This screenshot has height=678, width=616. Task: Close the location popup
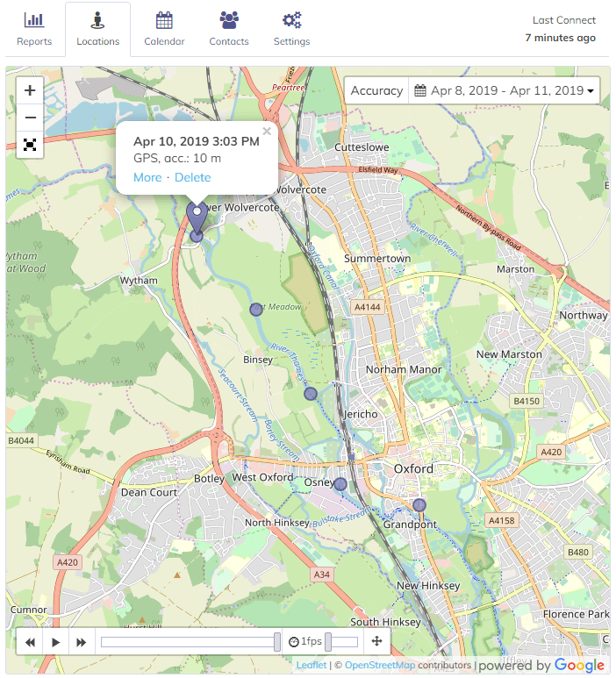(x=267, y=131)
